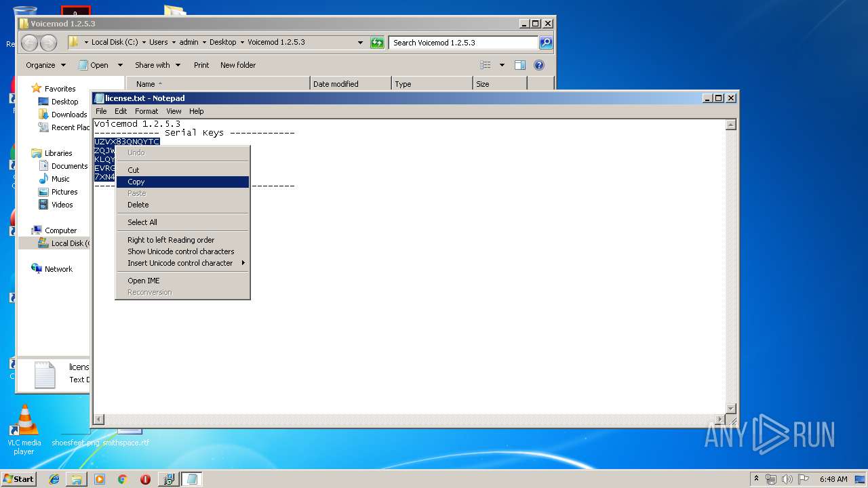Click Notepad vertical scrollbar up arrow
The image size is (868, 488).
pos(731,125)
